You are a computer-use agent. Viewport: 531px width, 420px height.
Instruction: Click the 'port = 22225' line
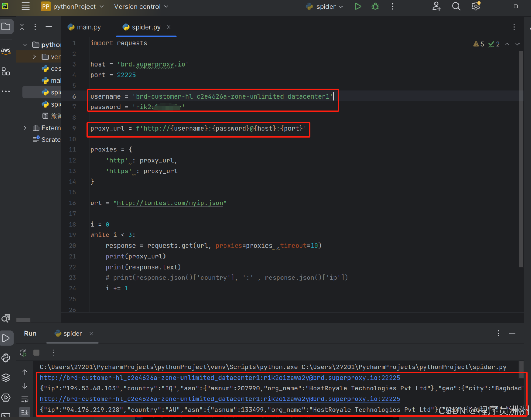tap(113, 75)
